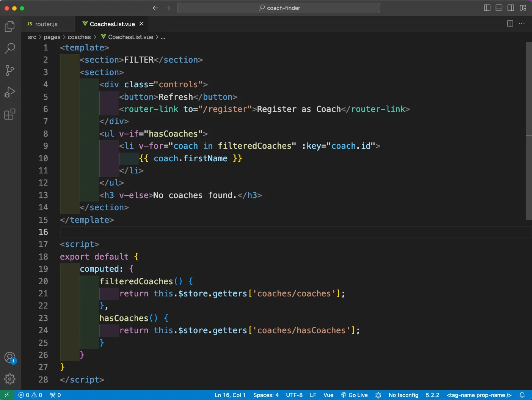Split the editor to the right
The image size is (532, 400).
[x=510, y=24]
